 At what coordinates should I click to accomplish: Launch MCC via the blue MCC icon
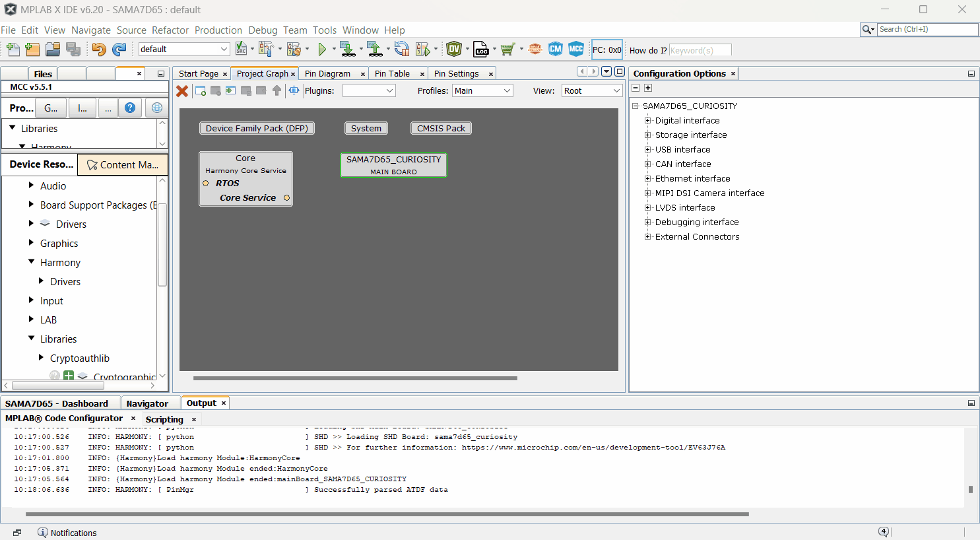point(576,49)
